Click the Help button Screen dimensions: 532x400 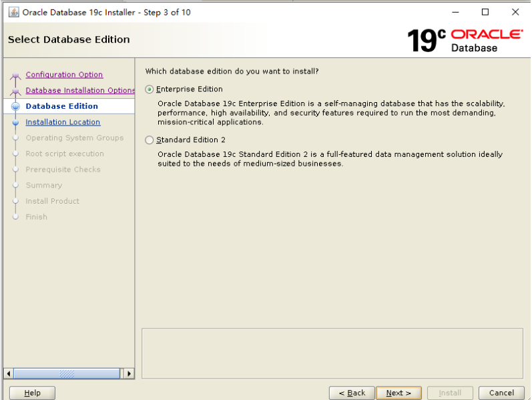32,393
